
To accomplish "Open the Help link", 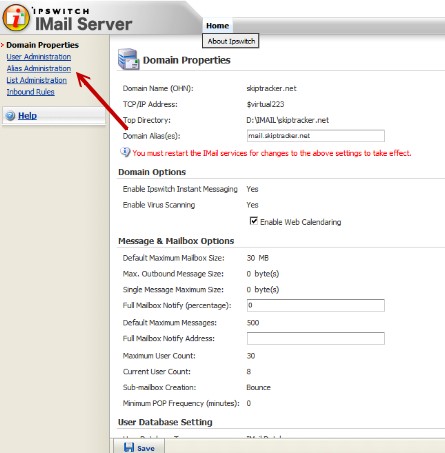I will (x=27, y=116).
